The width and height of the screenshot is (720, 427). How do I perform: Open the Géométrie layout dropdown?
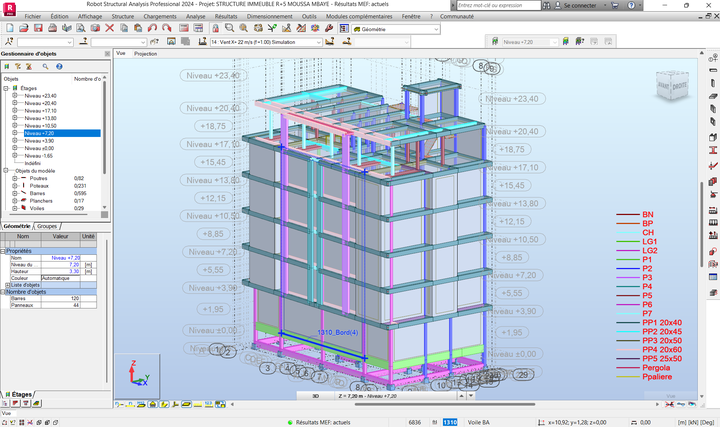tap(437, 29)
